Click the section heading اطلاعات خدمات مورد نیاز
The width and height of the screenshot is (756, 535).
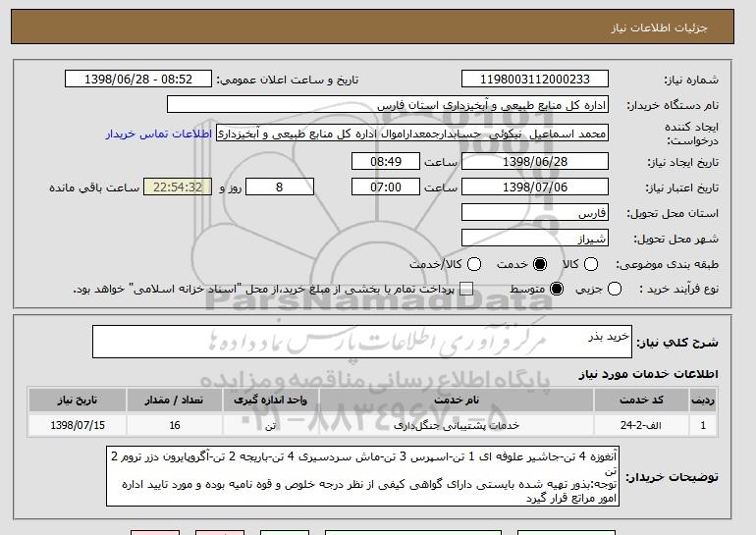point(648,374)
